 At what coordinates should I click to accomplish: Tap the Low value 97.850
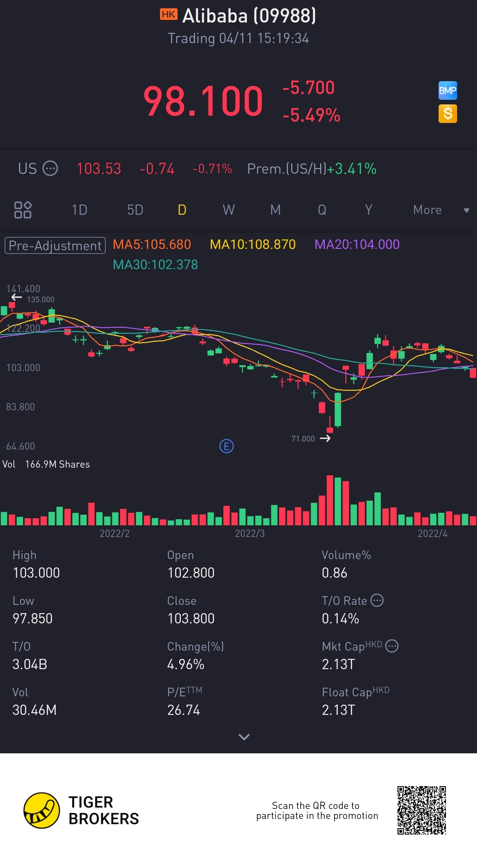32,618
